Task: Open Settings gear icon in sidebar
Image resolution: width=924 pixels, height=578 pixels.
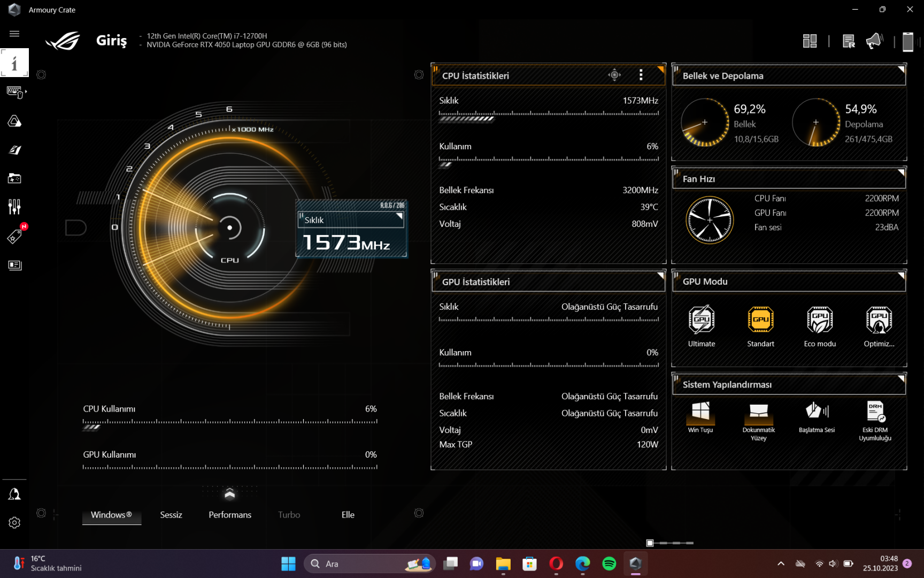Action: 14,522
